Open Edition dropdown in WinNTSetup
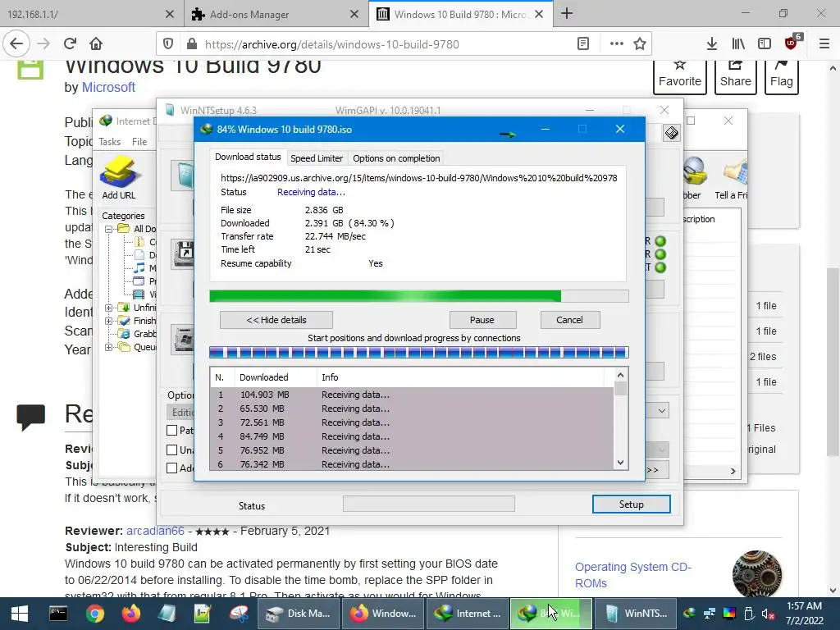The width and height of the screenshot is (840, 630). [180, 412]
